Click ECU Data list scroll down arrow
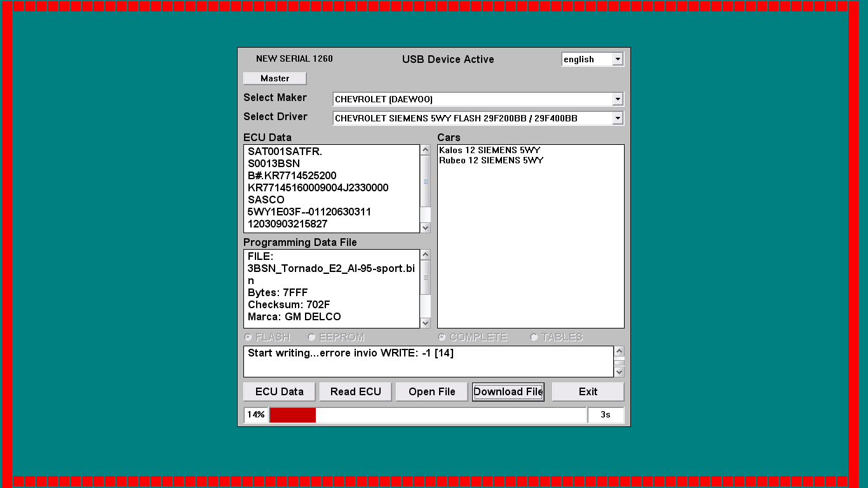This screenshot has width=868, height=488. pos(426,227)
